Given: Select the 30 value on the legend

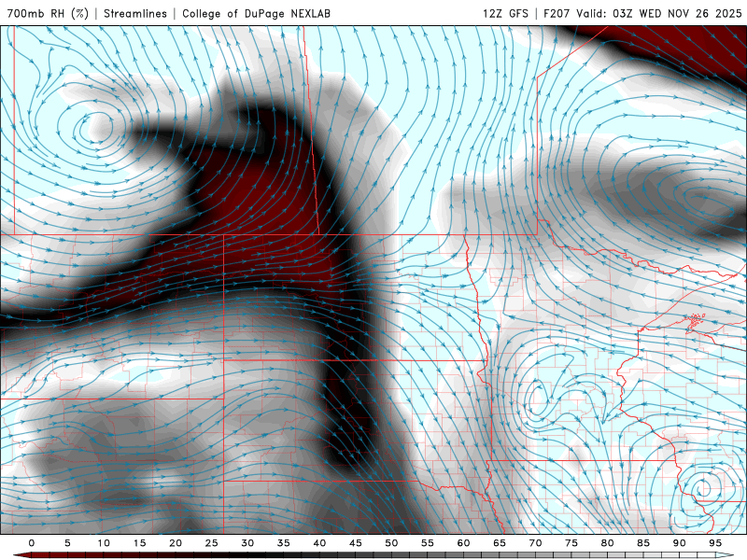Looking at the screenshot, I should click(x=247, y=543).
